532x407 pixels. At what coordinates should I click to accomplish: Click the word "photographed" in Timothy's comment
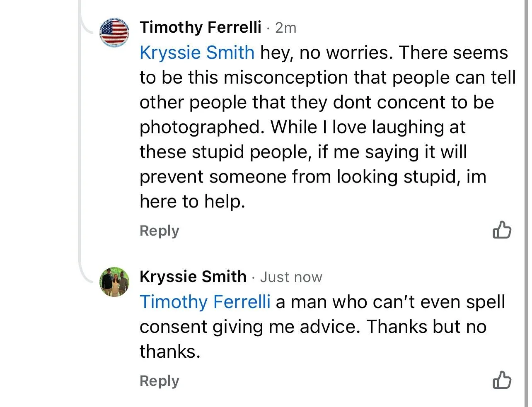(x=202, y=127)
